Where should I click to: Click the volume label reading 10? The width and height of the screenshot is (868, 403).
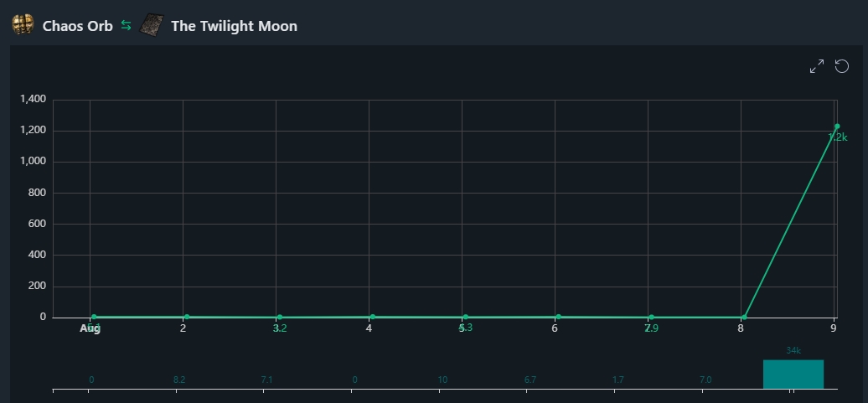tap(442, 380)
